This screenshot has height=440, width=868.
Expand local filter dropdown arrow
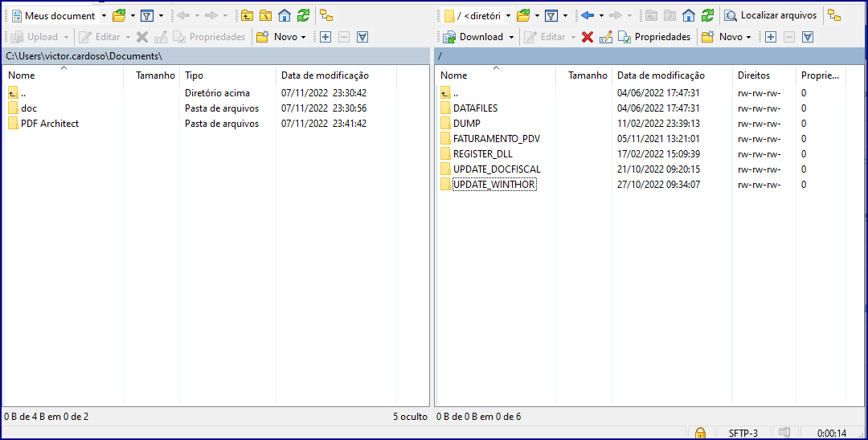[x=161, y=16]
